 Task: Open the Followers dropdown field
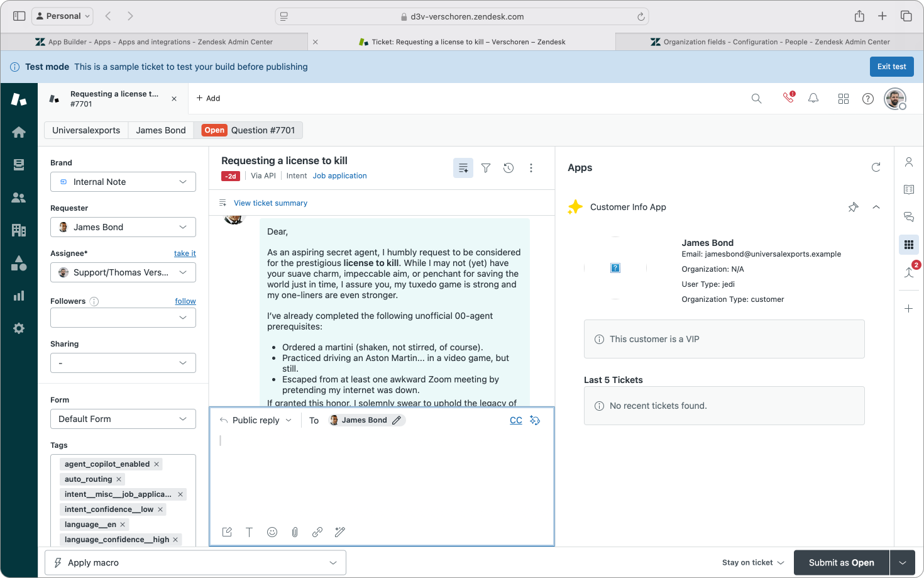tap(123, 318)
